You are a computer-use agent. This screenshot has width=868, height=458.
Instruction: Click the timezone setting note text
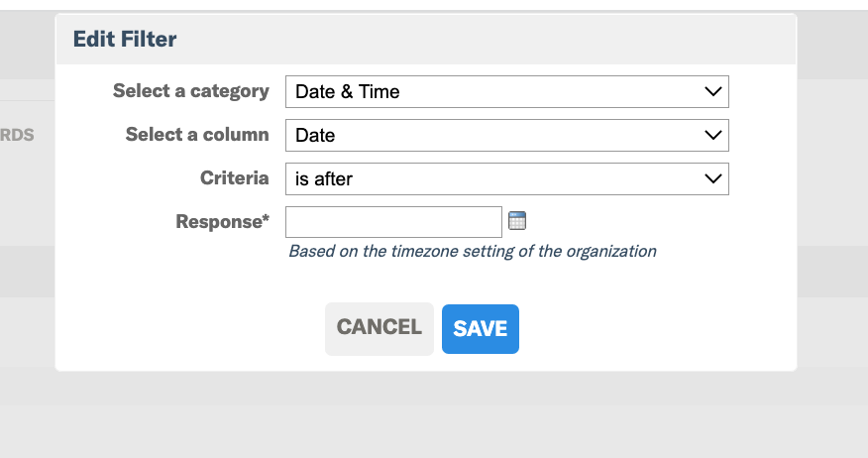[473, 252]
